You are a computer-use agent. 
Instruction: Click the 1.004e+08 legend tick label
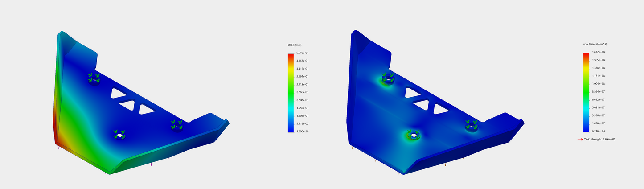pos(599,84)
